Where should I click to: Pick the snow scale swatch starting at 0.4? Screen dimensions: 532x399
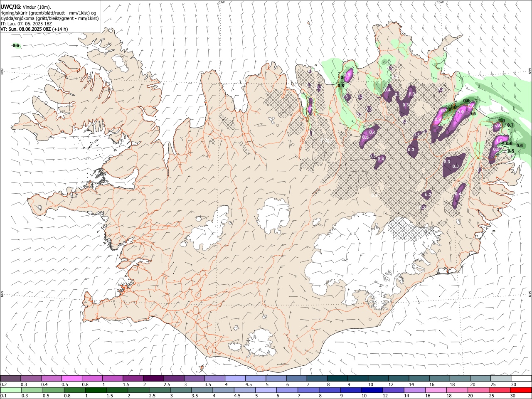point(51,379)
